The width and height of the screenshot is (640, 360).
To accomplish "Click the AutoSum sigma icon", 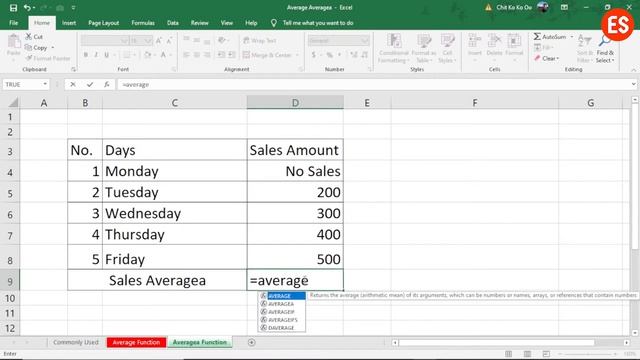I will tap(537, 37).
